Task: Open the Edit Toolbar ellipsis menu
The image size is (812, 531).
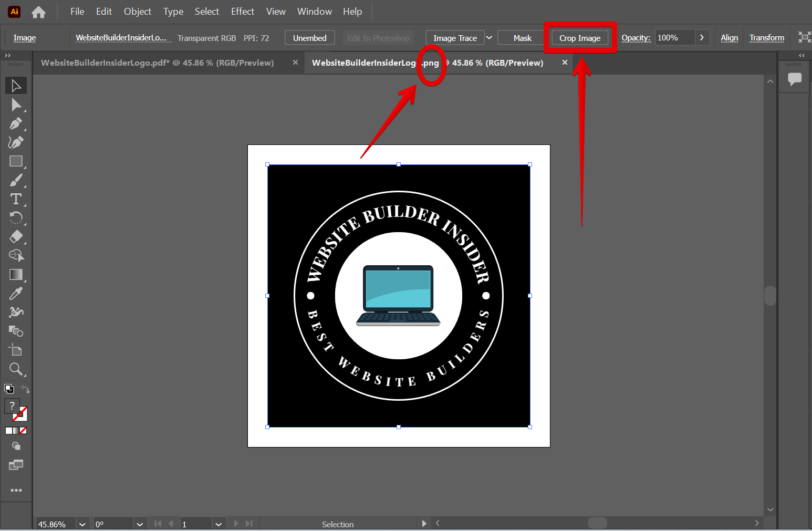Action: point(16,490)
